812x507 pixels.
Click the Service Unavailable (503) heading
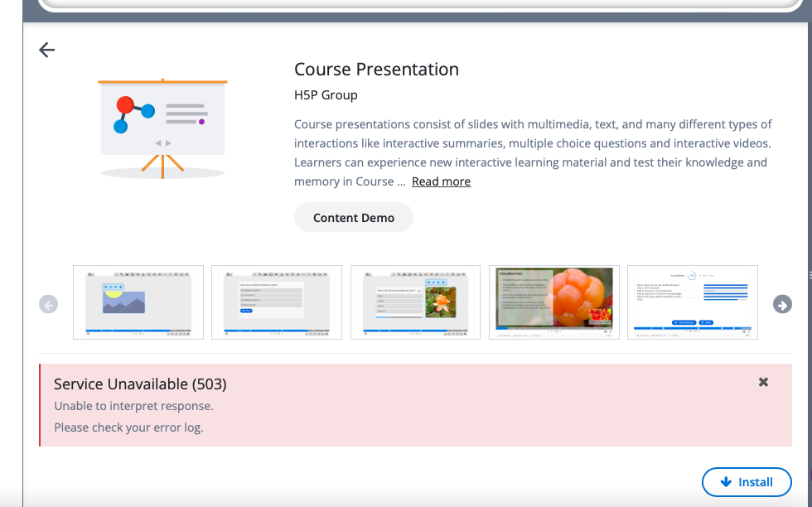pos(140,384)
